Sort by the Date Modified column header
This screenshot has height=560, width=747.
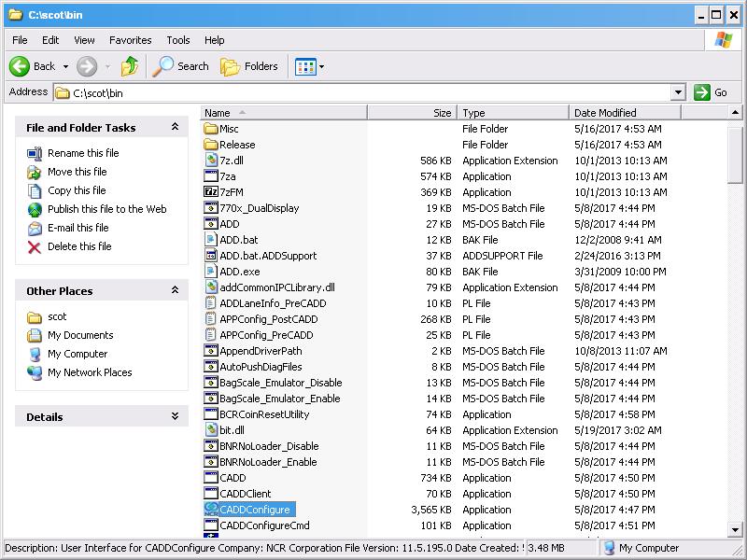626,113
